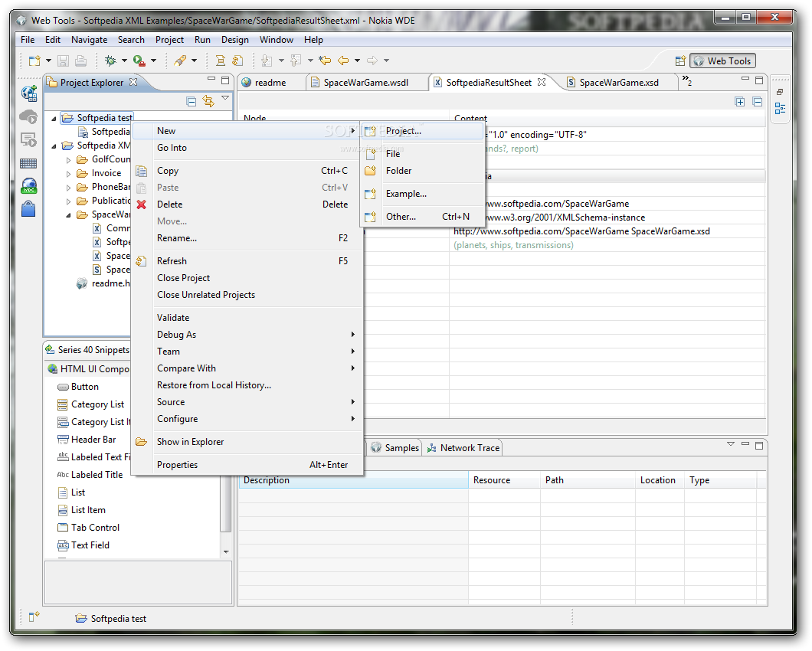
Task: Click the New wizard toolbar icon
Action: (34, 61)
